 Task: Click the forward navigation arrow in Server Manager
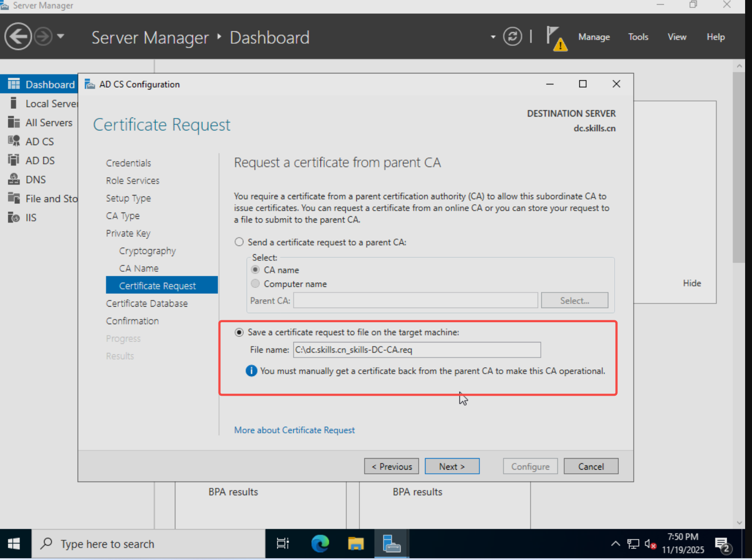tap(43, 36)
